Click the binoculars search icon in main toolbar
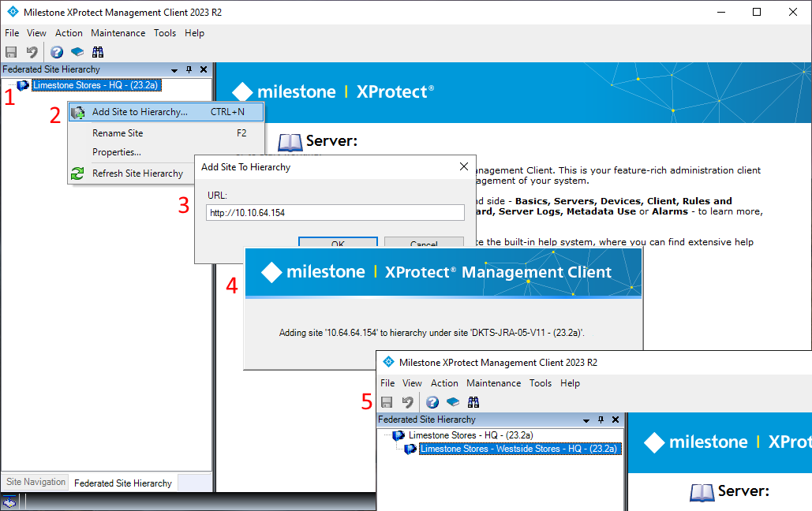The image size is (812, 511). tap(98, 52)
